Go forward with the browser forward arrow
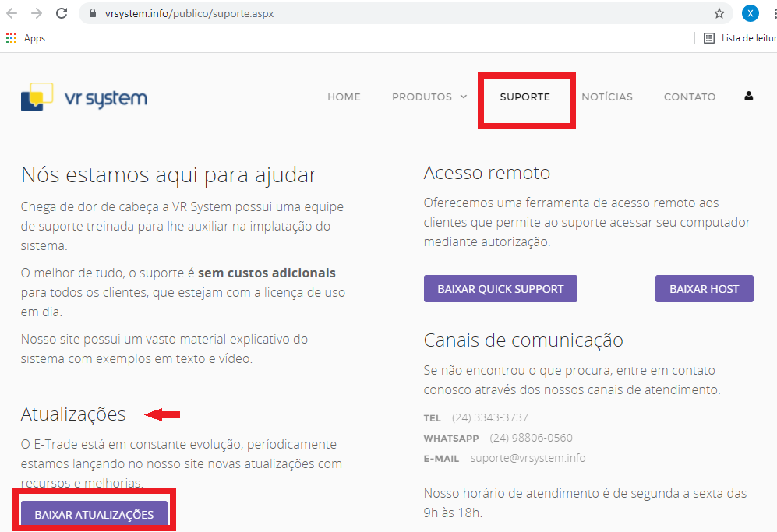The height and width of the screenshot is (532, 777). point(37,13)
